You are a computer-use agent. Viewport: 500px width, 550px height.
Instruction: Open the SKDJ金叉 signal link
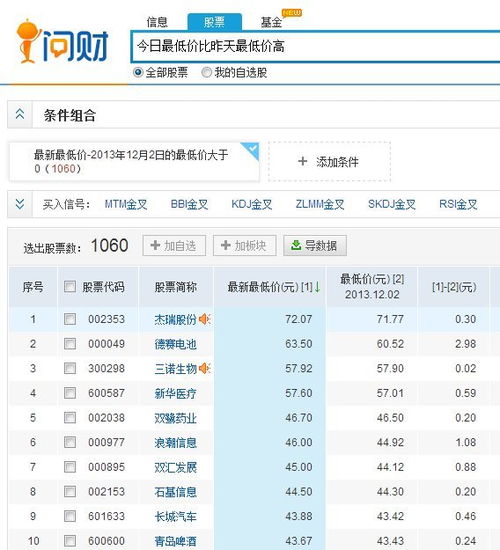click(x=392, y=204)
